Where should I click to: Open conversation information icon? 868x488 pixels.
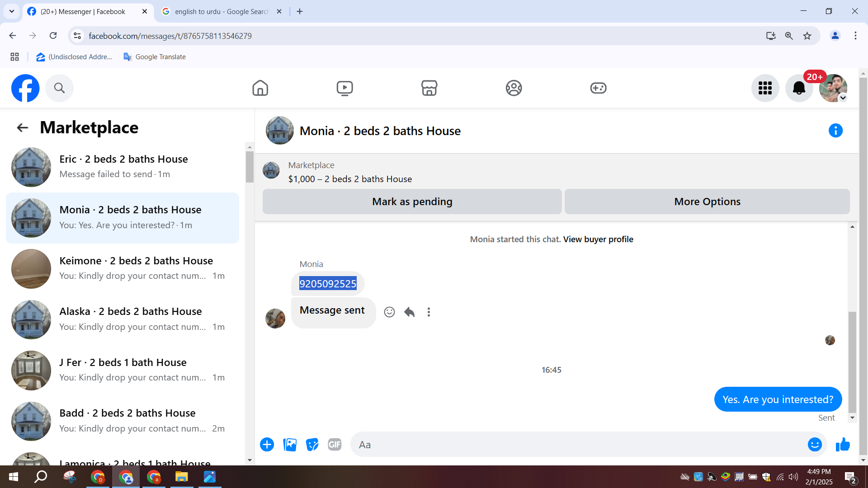(835, 131)
